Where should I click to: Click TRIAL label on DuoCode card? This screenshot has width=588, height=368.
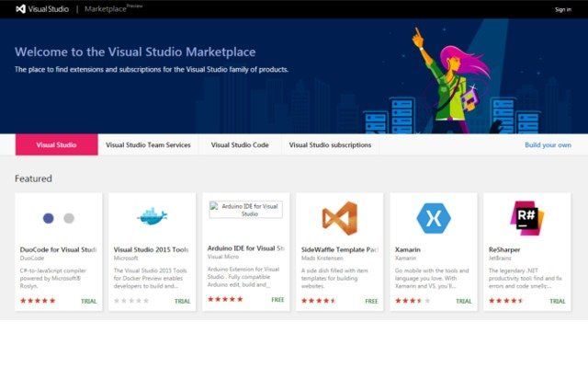pyautogui.click(x=89, y=301)
